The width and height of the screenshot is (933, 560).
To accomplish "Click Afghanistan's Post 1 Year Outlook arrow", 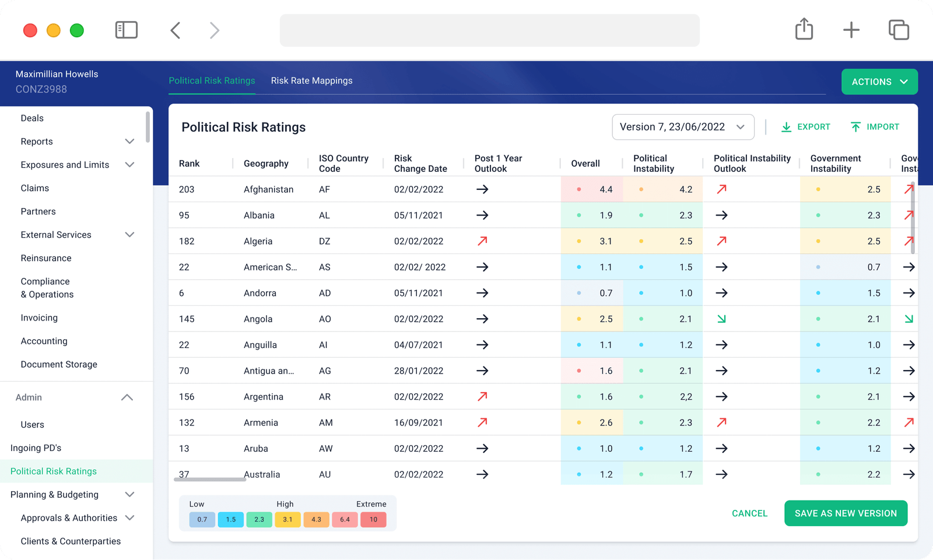I will (x=482, y=189).
